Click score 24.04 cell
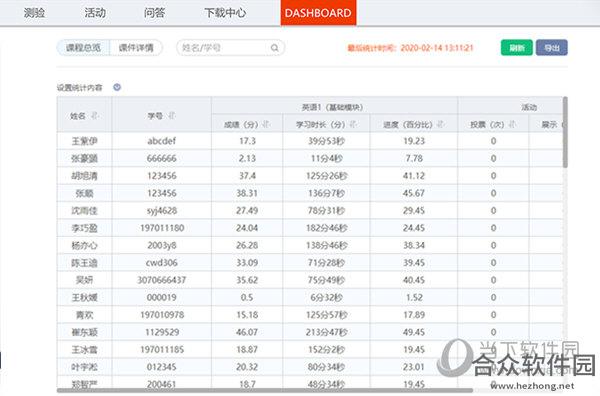The image size is (600, 396). click(x=247, y=228)
